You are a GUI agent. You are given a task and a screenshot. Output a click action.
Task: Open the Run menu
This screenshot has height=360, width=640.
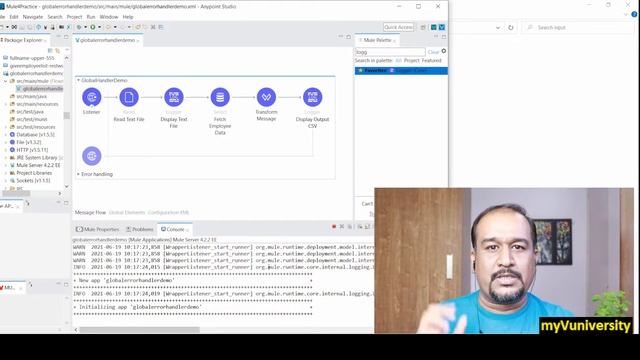click(x=91, y=17)
